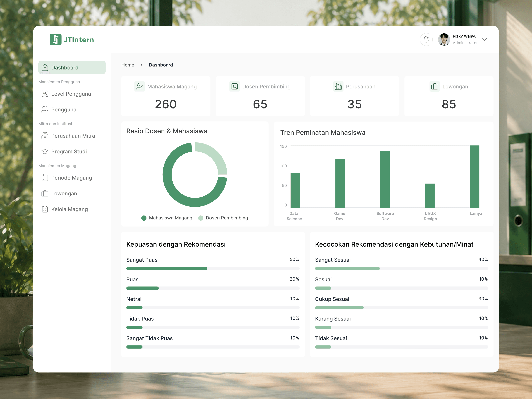Image resolution: width=532 pixels, height=399 pixels.
Task: Click Kecocokan Rekomendasi dengan Kebutuhan/Minat heading
Action: 394,244
